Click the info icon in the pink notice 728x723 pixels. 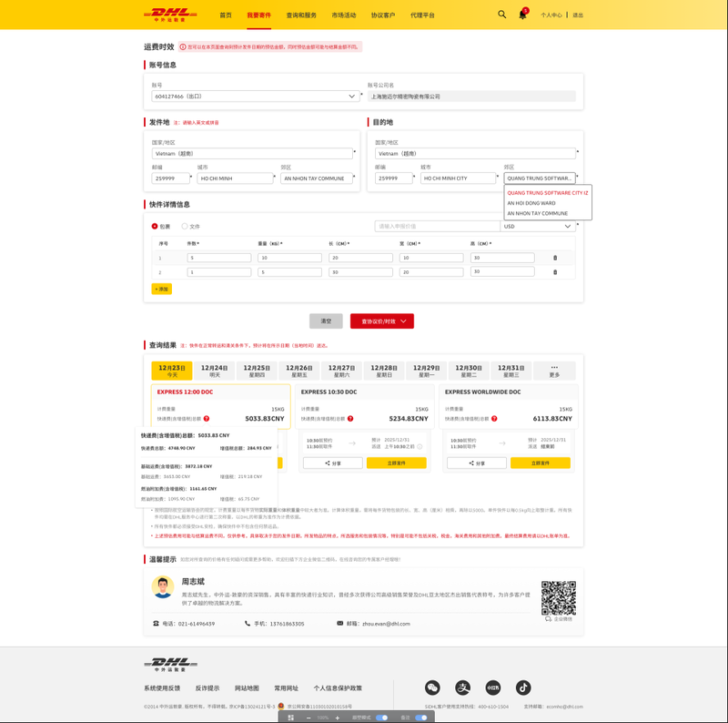(183, 47)
